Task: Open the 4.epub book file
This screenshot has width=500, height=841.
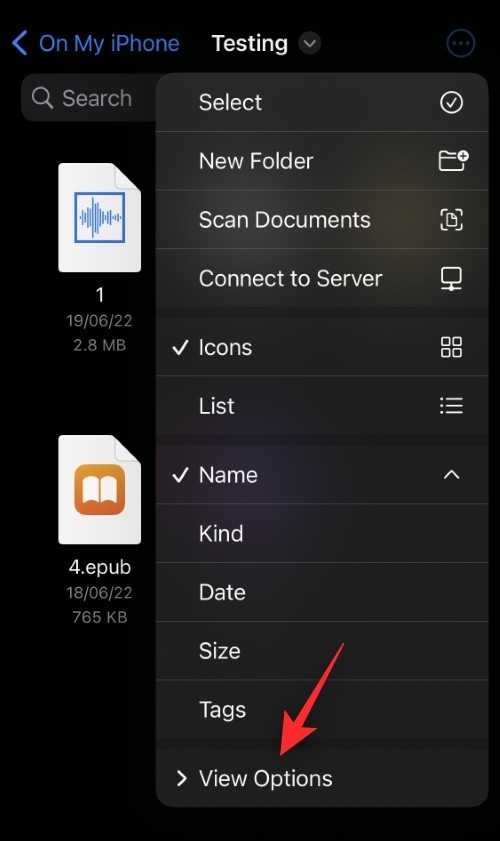Action: pyautogui.click(x=99, y=490)
